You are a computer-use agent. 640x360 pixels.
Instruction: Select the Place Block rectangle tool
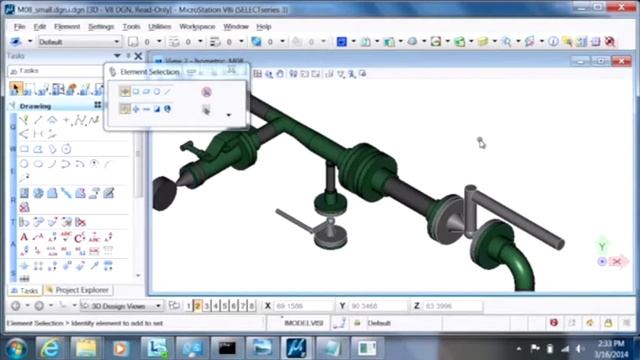[24, 149]
